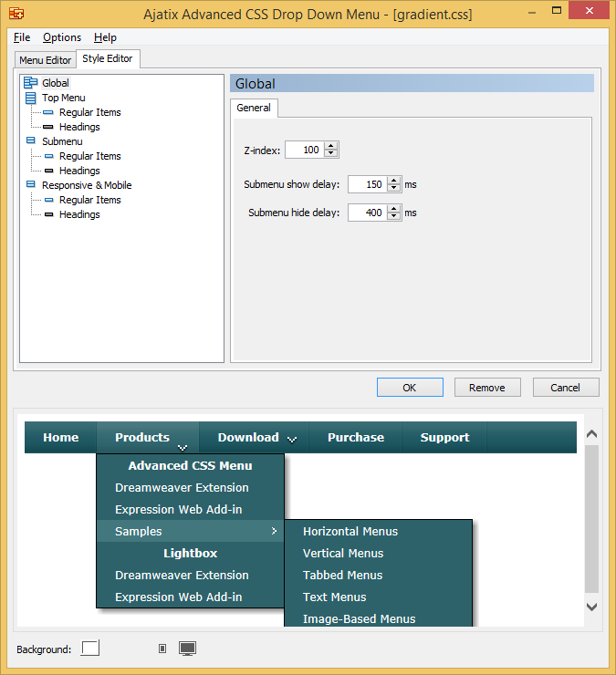Image resolution: width=616 pixels, height=675 pixels.
Task: Switch preview to mobile device icon
Action: pos(162,649)
